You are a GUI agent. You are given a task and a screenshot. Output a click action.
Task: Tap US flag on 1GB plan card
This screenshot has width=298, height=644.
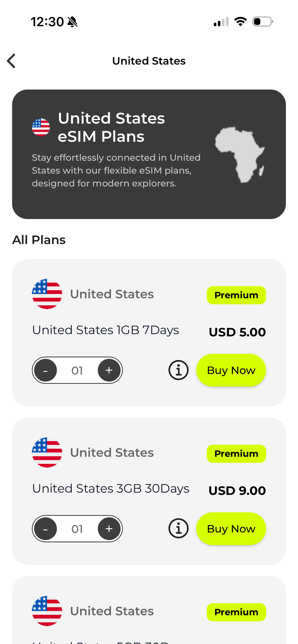click(47, 294)
